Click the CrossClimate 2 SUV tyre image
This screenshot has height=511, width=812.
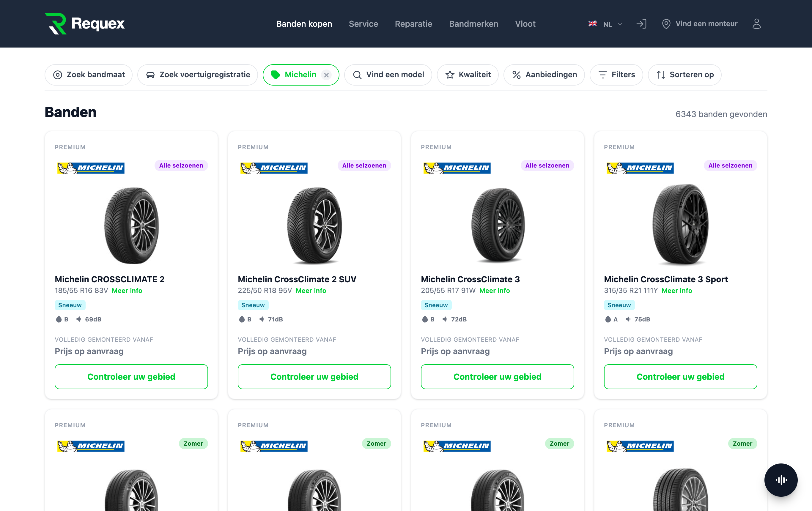click(314, 225)
